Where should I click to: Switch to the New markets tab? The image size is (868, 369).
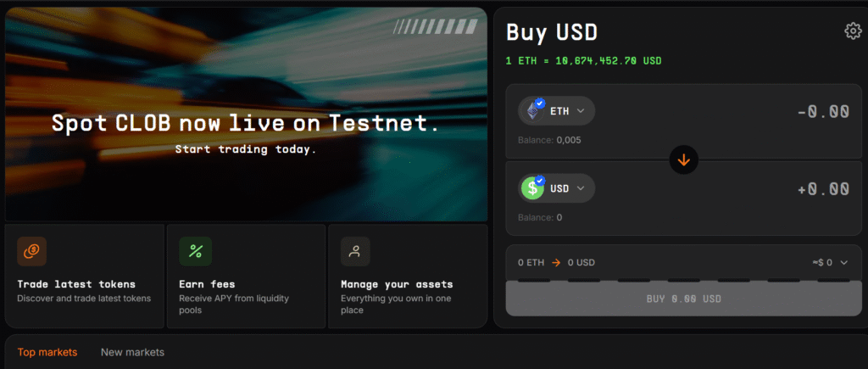132,352
